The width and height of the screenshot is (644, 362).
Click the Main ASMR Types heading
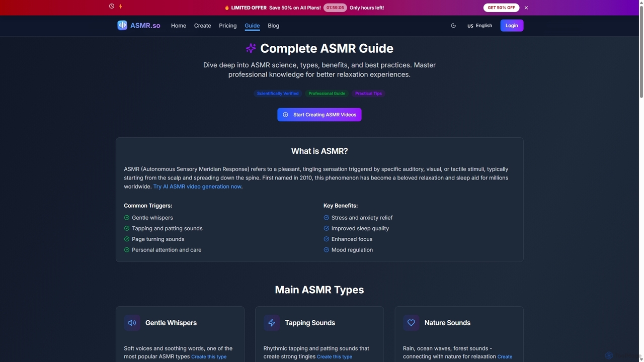(319, 290)
